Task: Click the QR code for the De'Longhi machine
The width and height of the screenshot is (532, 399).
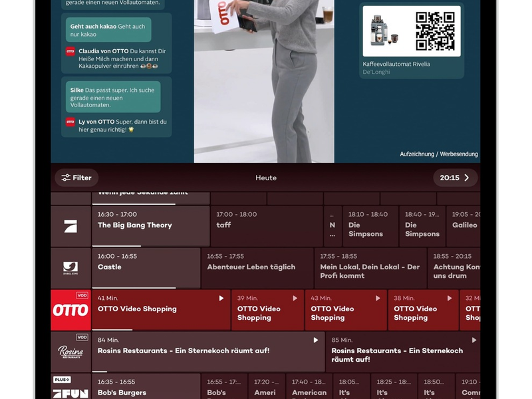Action: click(436, 33)
